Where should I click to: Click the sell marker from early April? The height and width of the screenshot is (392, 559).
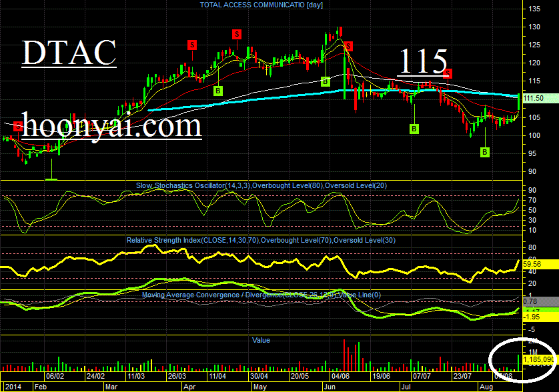point(192,45)
